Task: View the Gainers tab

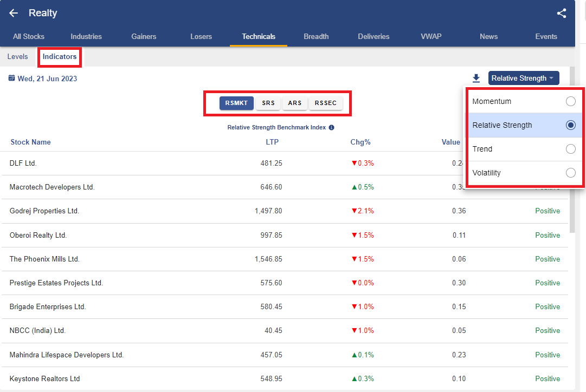Action: 144,37
